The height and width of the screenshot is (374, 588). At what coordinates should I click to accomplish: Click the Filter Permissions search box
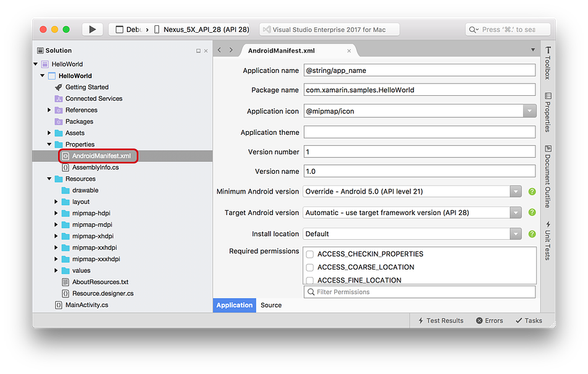click(419, 292)
